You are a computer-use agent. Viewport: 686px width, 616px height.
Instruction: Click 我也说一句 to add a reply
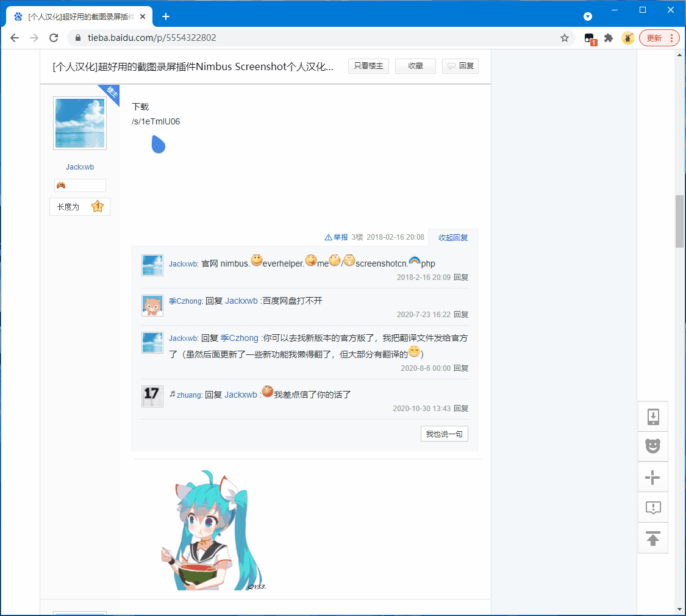444,434
